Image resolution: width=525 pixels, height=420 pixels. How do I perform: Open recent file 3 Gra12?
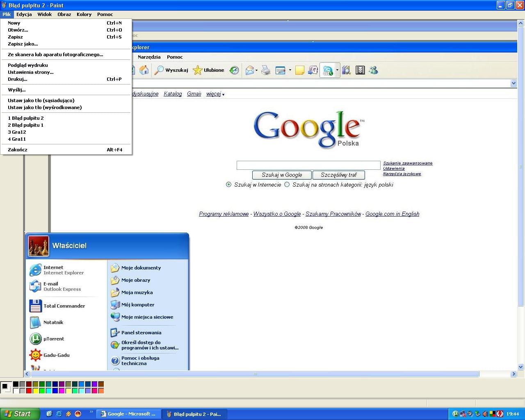pos(66,132)
